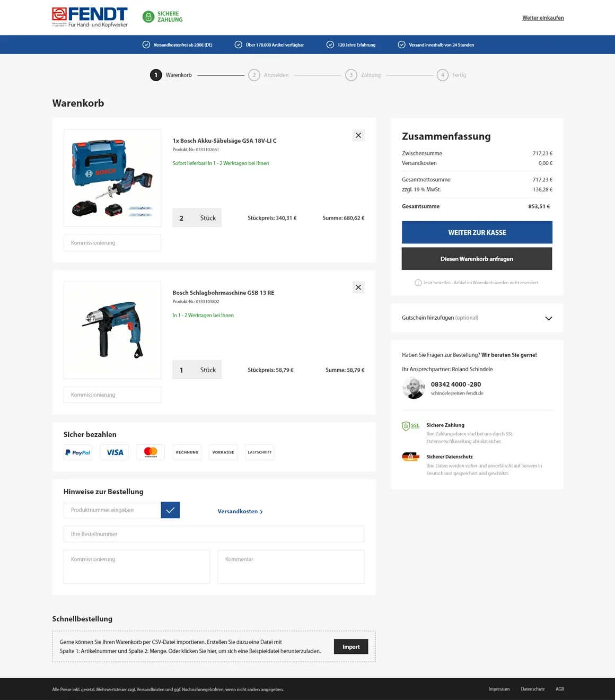Click Weiter einkaufen link

point(543,18)
